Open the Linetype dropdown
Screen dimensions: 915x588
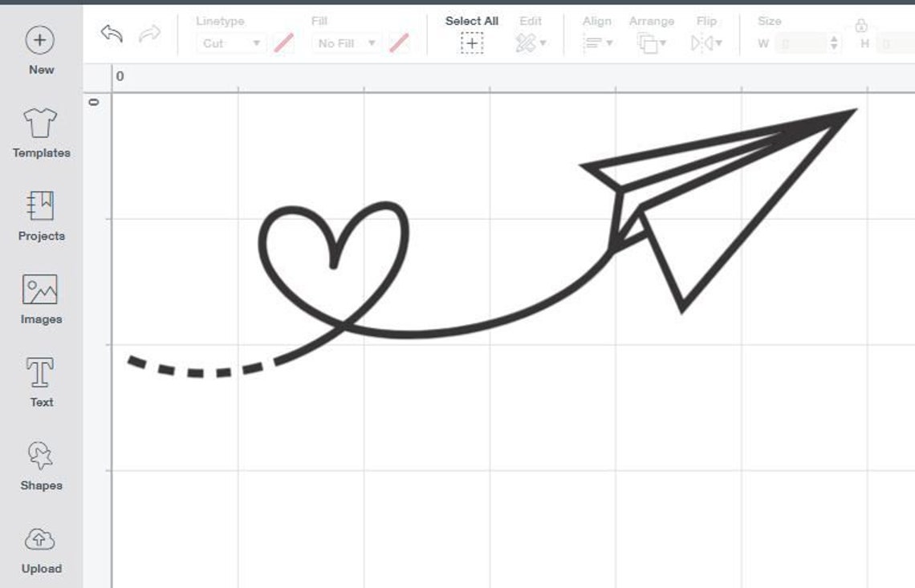(x=230, y=43)
